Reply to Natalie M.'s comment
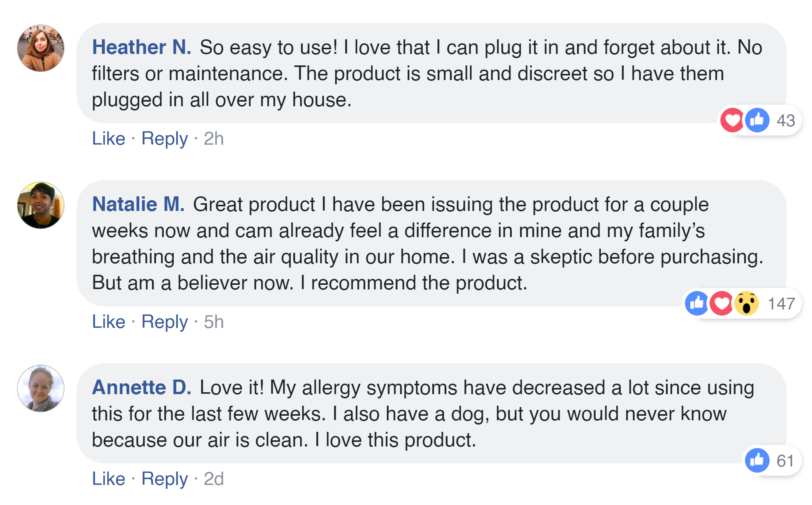This screenshot has width=812, height=505. point(164,322)
